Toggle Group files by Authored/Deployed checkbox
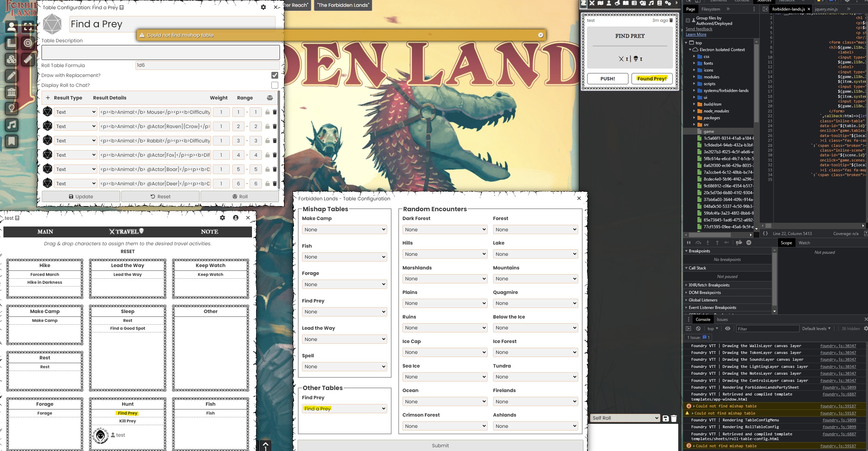 [x=688, y=20]
